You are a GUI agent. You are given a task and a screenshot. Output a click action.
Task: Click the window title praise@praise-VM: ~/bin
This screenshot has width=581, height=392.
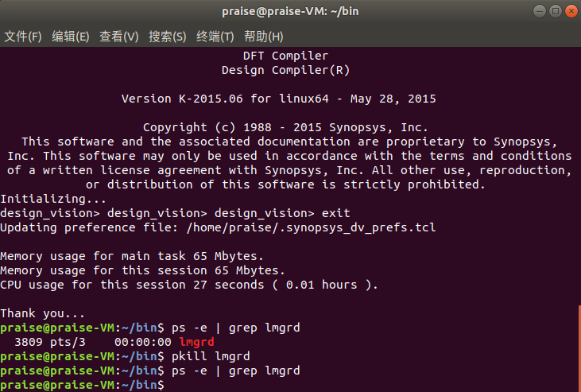pos(290,11)
